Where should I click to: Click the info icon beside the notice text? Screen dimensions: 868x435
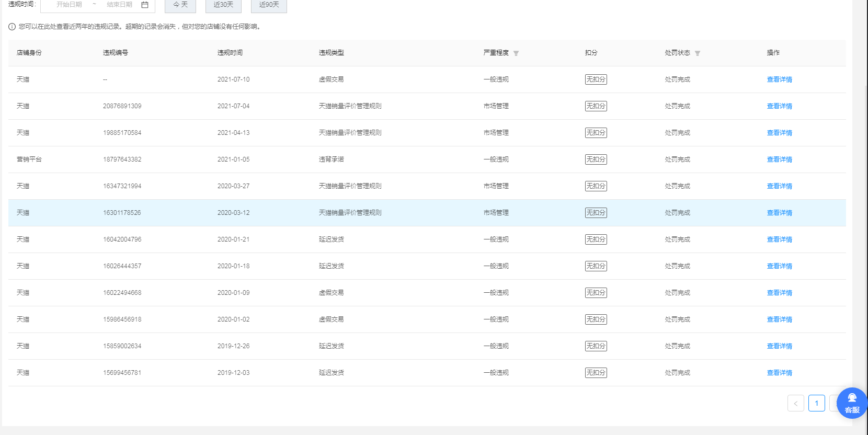click(x=12, y=27)
